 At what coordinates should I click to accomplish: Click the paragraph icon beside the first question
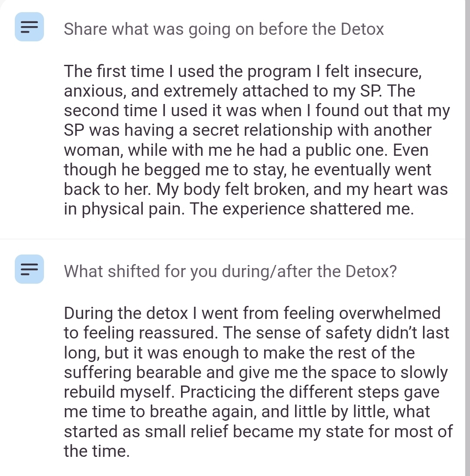point(29,27)
